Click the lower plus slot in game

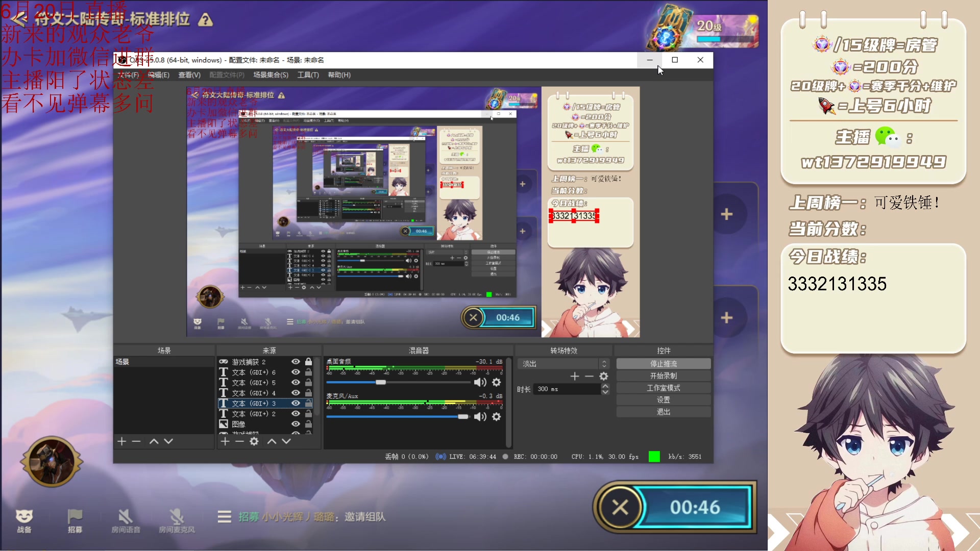[x=727, y=317]
